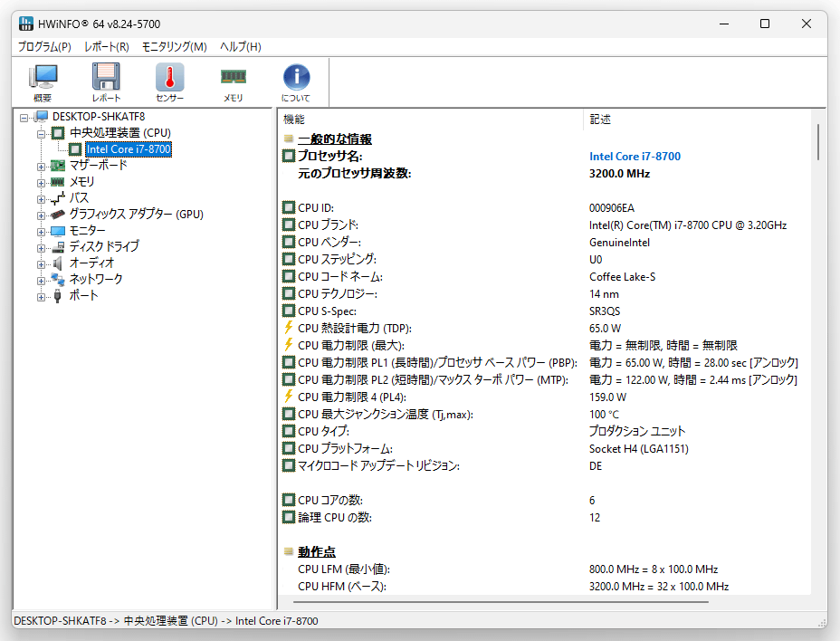Screen dimensions: 840x641
Task: Click the computer icon beside DESKTOP-SHKATF8
Action: (x=42, y=117)
